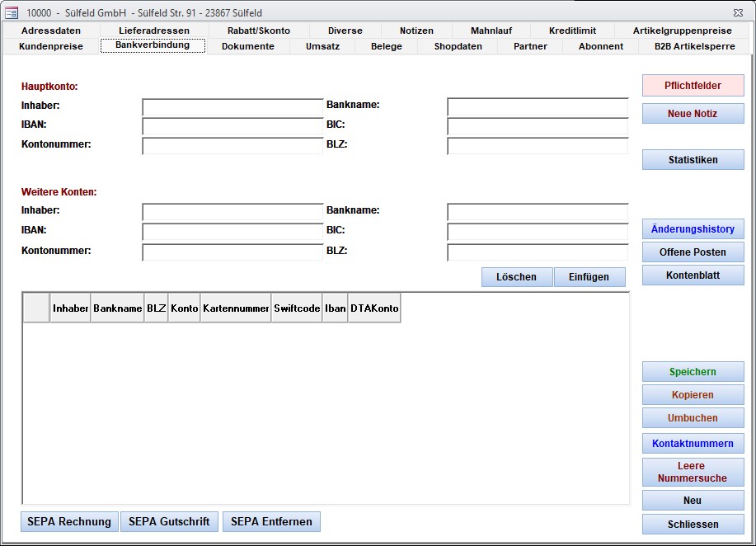The width and height of the screenshot is (756, 546).
Task: Select the Weitere Konten Bankname field
Action: (x=538, y=212)
